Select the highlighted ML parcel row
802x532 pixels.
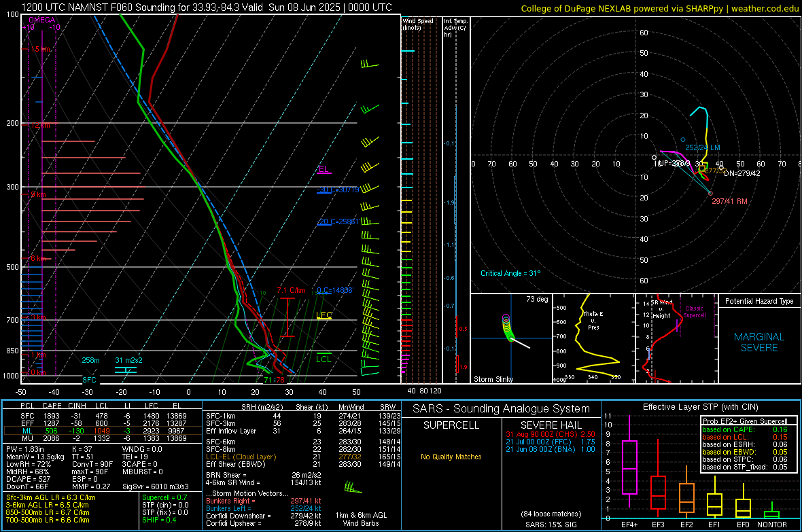coord(103,431)
